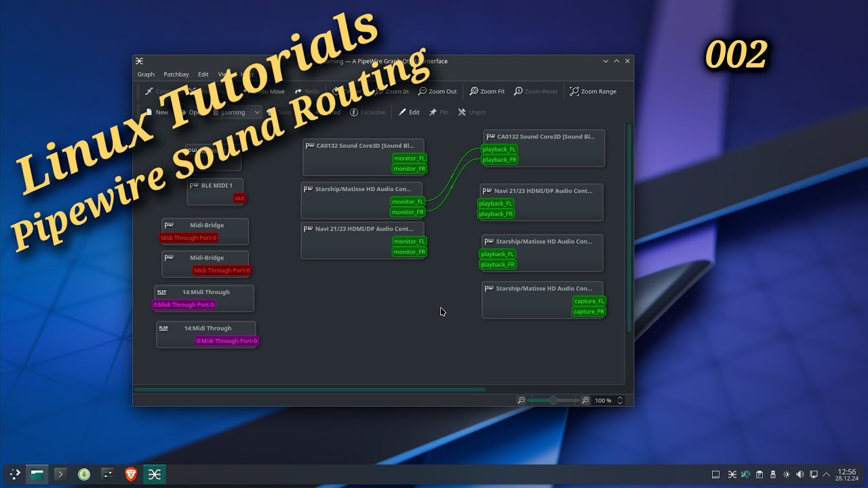The height and width of the screenshot is (488, 868).
Task: Select right Navi 21/23 HDMI/DP node title
Action: 543,191
